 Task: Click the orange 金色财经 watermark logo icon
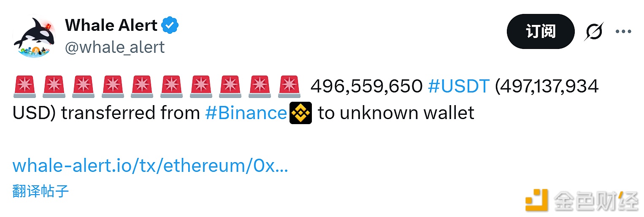coord(536,199)
